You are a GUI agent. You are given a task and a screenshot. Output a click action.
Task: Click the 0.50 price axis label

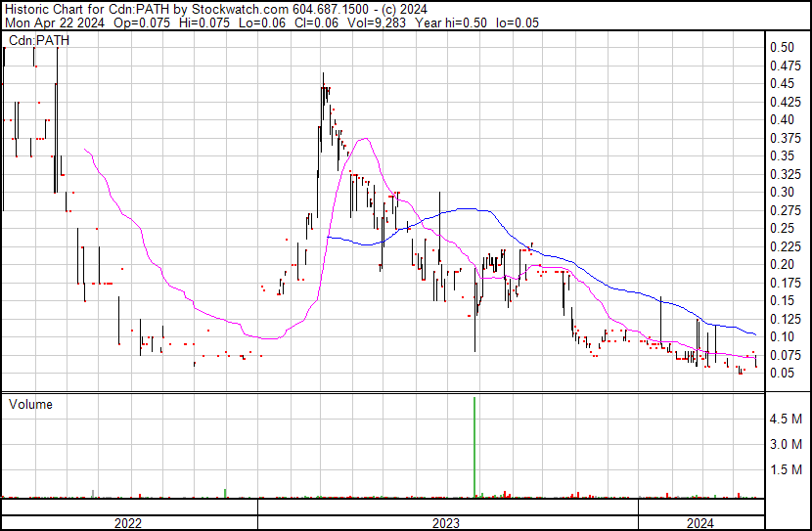pyautogui.click(x=781, y=47)
